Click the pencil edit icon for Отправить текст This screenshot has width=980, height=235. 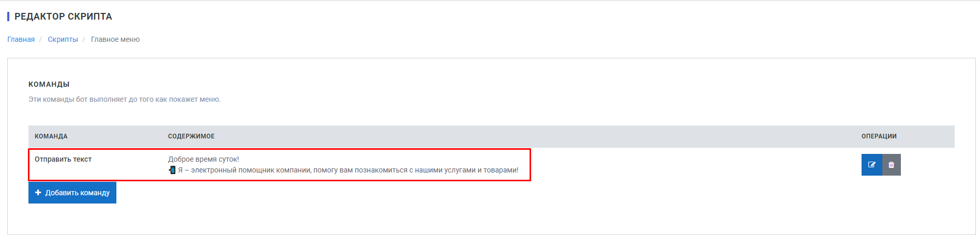tap(871, 165)
